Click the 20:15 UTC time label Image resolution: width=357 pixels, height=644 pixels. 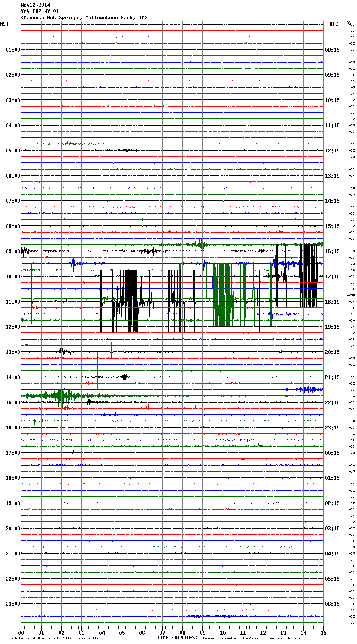coord(332,352)
